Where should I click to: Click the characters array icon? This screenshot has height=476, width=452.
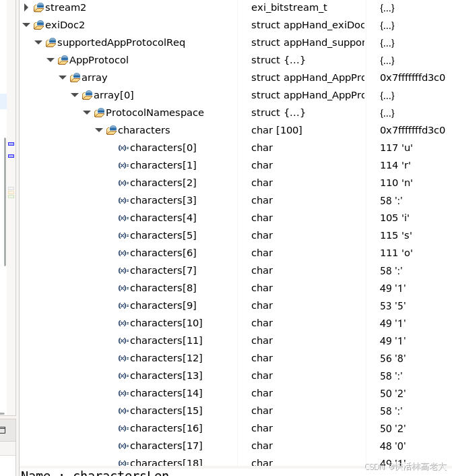[111, 130]
